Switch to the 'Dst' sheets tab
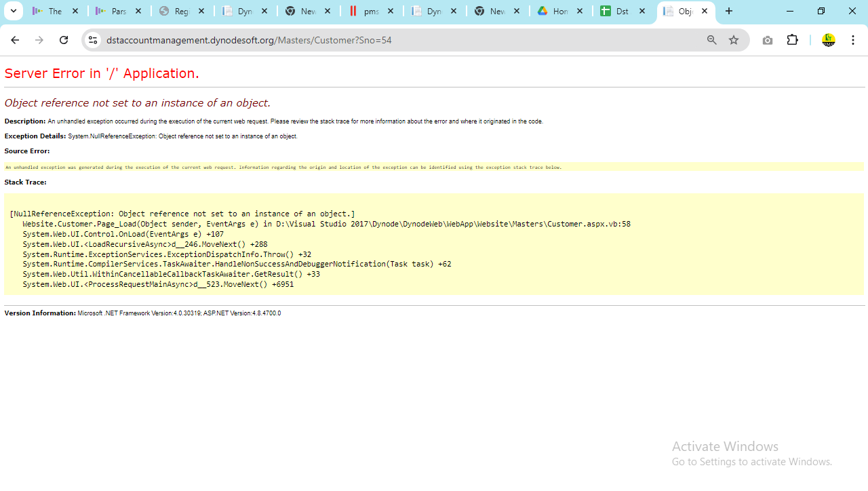 [617, 11]
